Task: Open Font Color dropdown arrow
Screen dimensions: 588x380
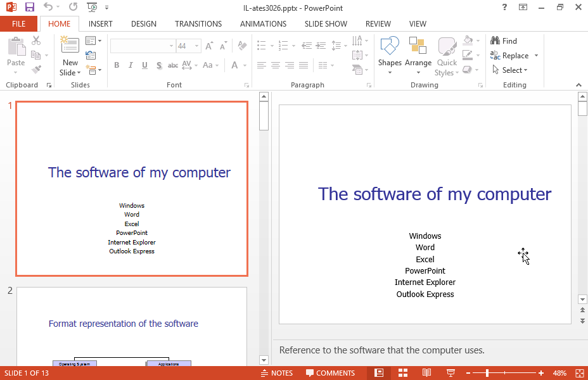Action: pos(245,65)
